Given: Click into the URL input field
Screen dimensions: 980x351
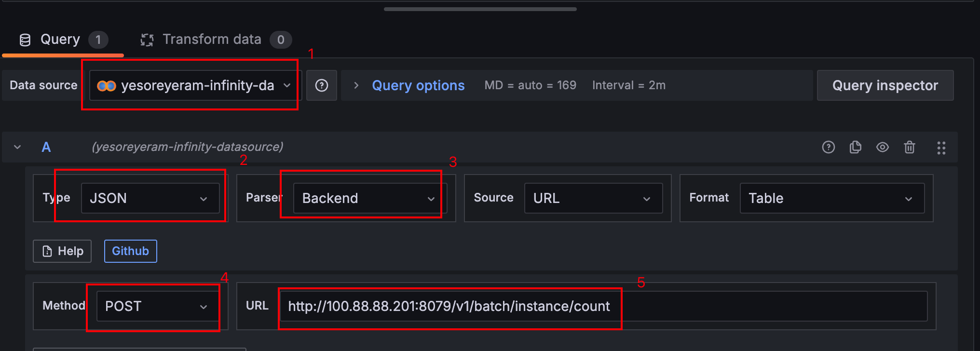Looking at the screenshot, I should [603, 306].
